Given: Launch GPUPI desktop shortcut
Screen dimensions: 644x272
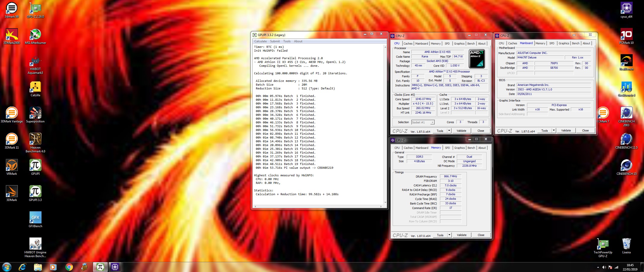Looking at the screenshot, I should (35, 167).
